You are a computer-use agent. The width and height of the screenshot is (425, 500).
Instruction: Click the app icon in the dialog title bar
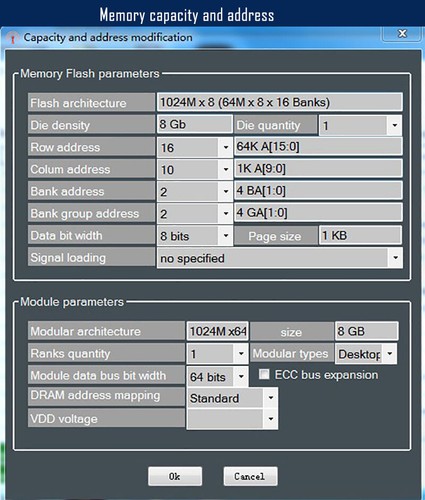(x=12, y=37)
